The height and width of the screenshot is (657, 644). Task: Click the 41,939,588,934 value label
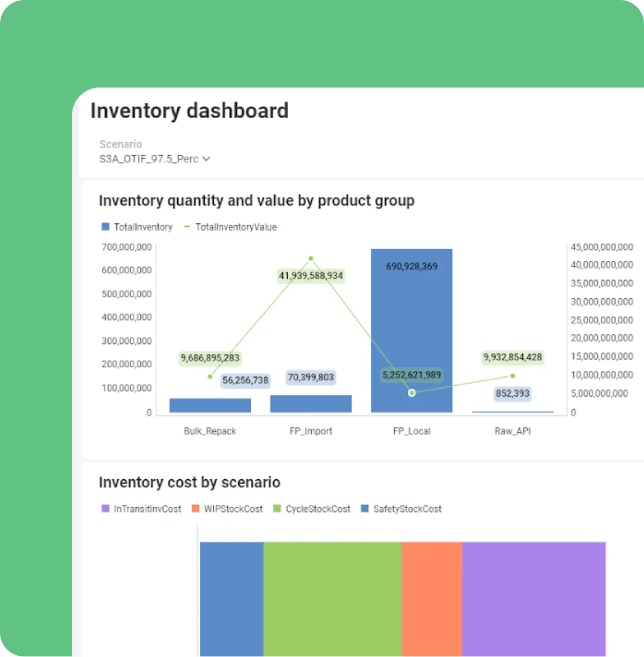point(311,276)
